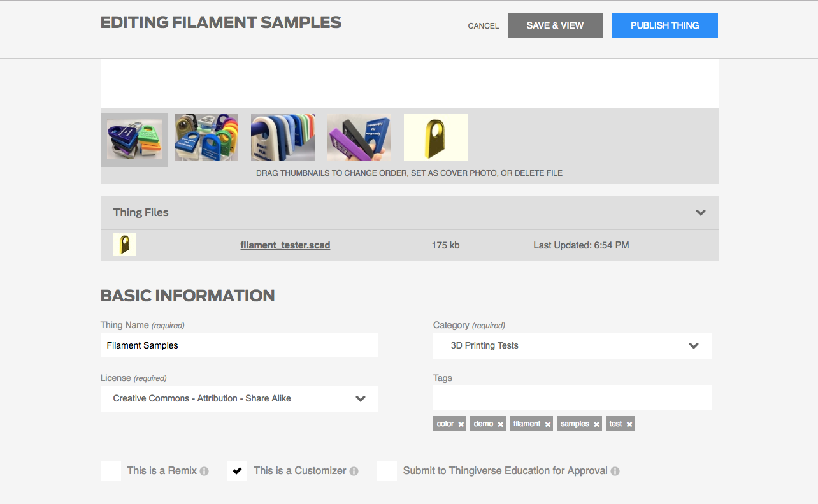
Task: Open the License dropdown
Action: coord(240,399)
